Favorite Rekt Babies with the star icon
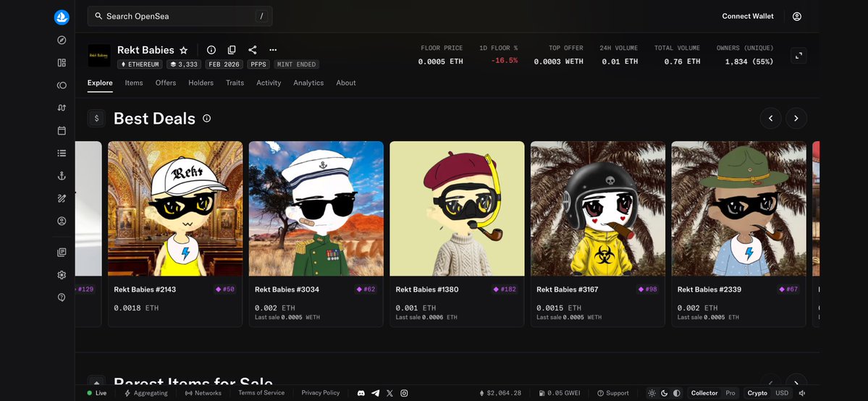 pos(184,50)
